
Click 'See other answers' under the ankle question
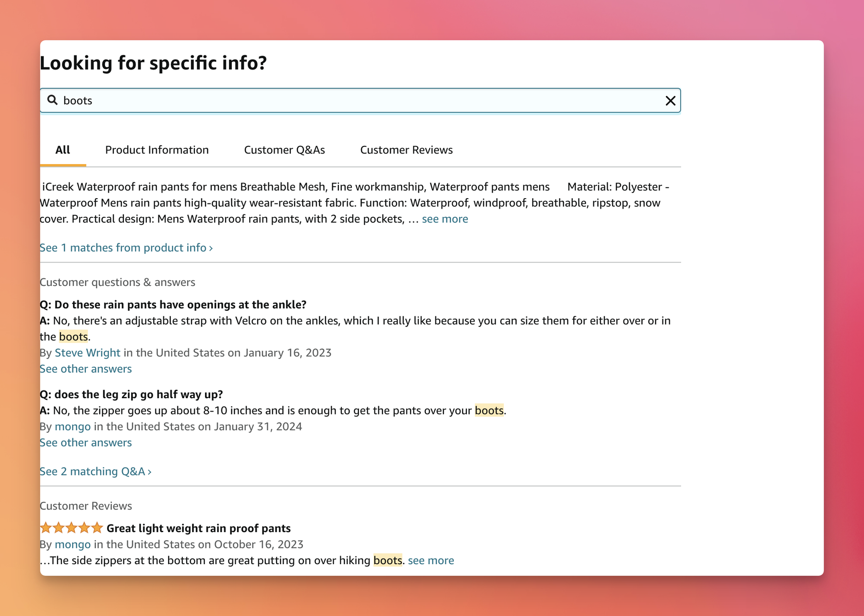[x=85, y=368]
